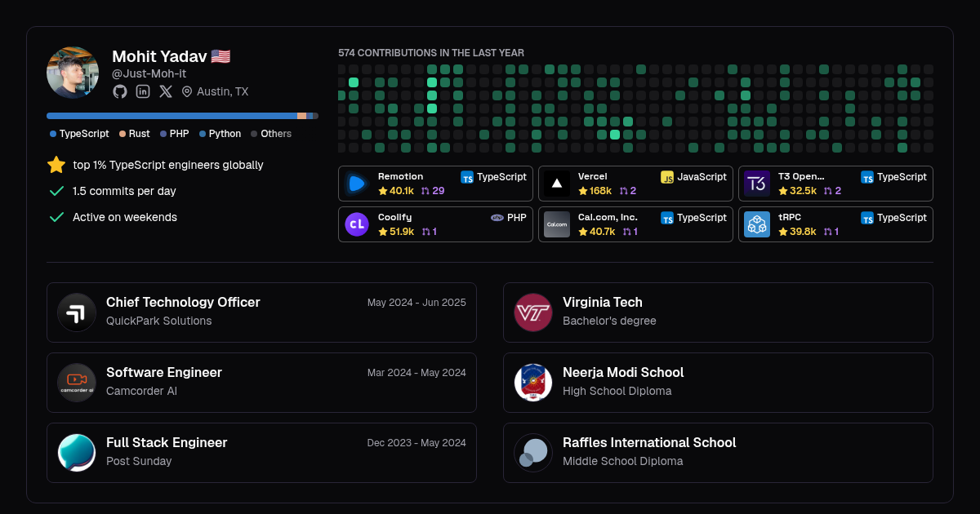Open the LinkedIn profile icon

143,91
